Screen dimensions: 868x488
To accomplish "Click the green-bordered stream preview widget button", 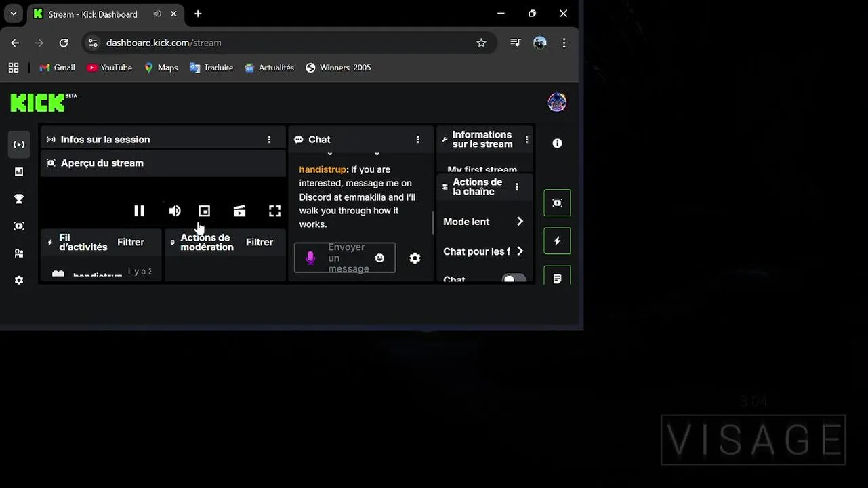I will tap(557, 203).
